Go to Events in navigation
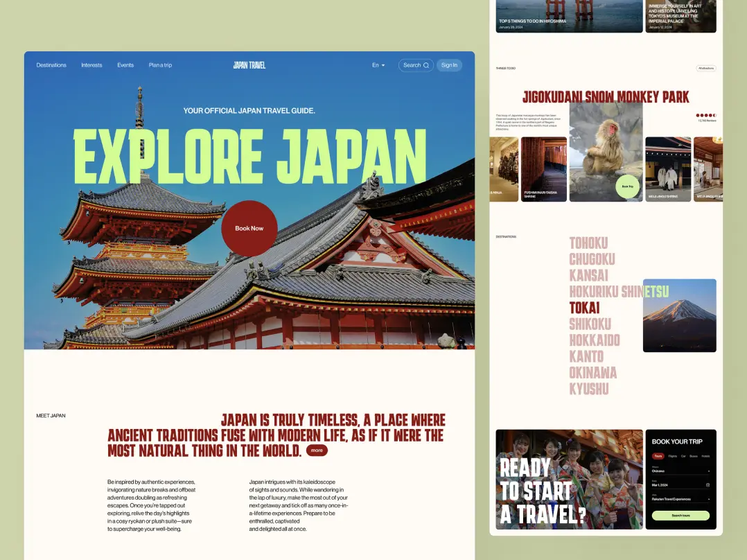The height and width of the screenshot is (560, 747). [x=125, y=65]
